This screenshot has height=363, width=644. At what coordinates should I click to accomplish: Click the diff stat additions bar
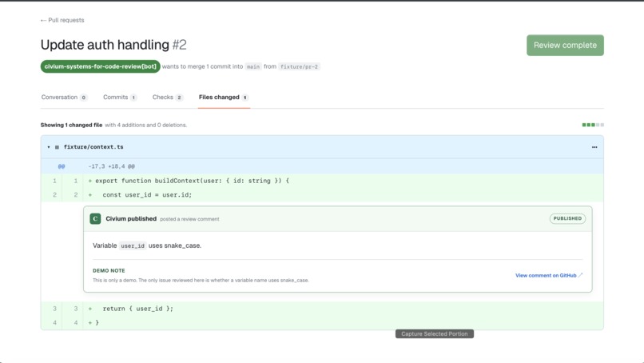click(x=593, y=125)
